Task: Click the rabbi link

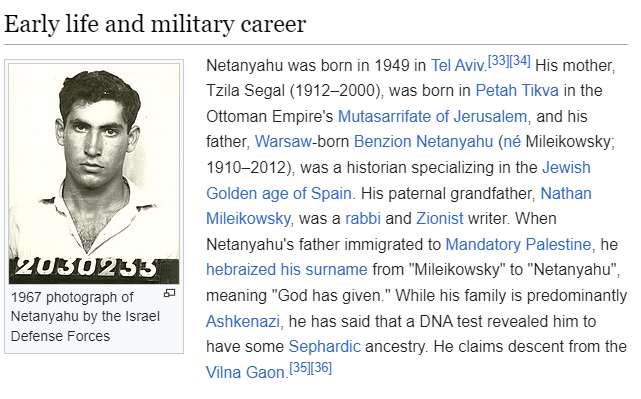Action: (363, 218)
